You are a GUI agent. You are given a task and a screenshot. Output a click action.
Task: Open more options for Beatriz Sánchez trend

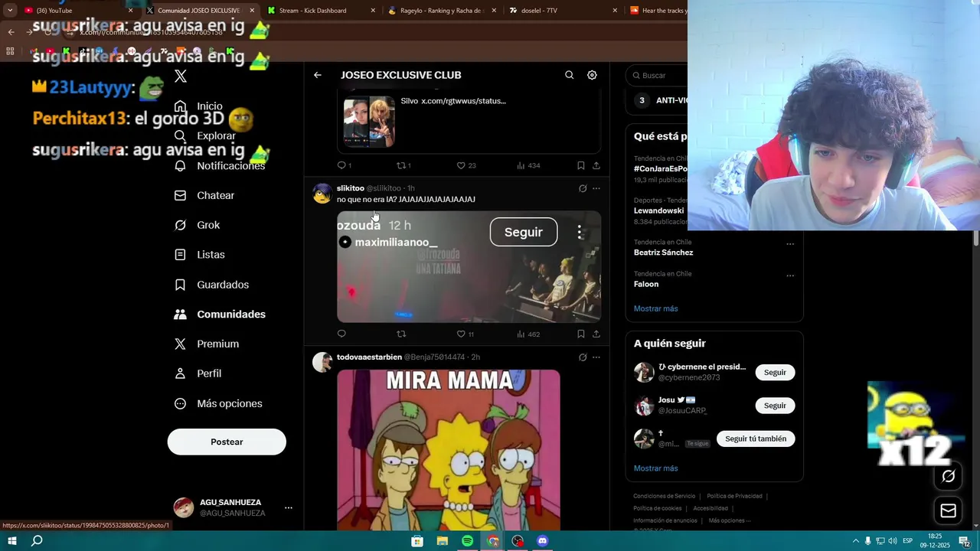[790, 244]
